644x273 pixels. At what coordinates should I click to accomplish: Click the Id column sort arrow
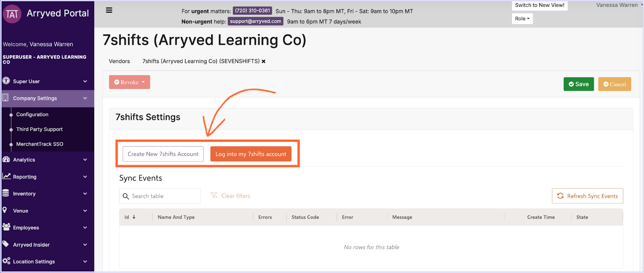(x=134, y=217)
